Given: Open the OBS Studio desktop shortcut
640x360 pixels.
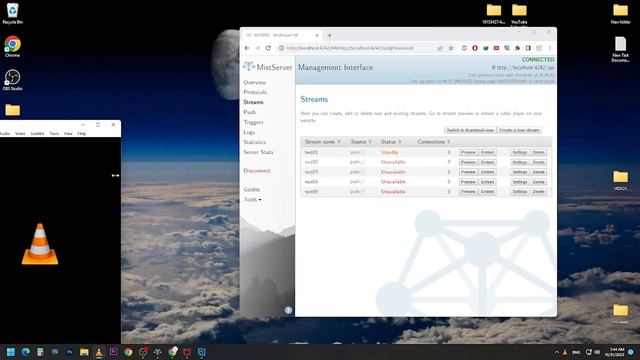Looking at the screenshot, I should (x=12, y=80).
